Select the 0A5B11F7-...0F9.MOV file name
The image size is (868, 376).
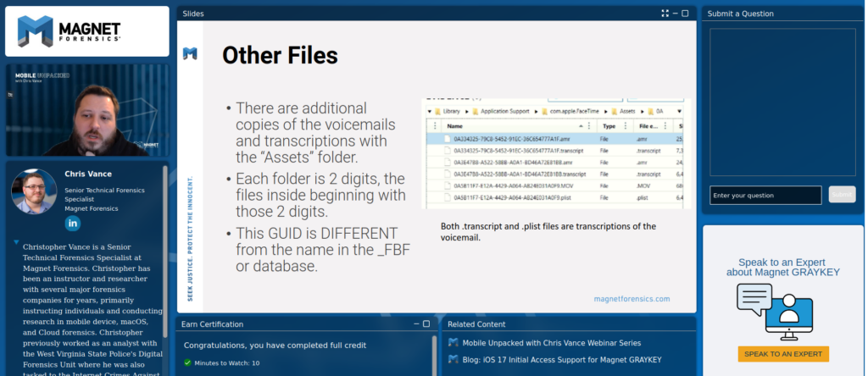click(x=514, y=185)
